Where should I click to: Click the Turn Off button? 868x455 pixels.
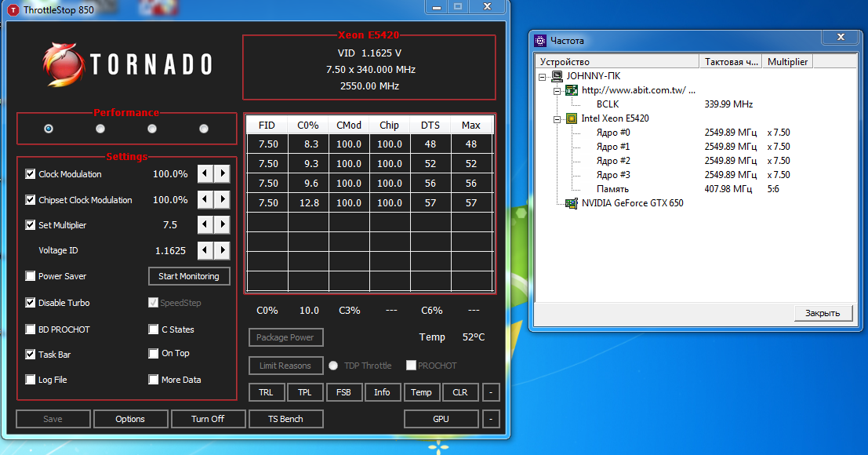tap(208, 419)
